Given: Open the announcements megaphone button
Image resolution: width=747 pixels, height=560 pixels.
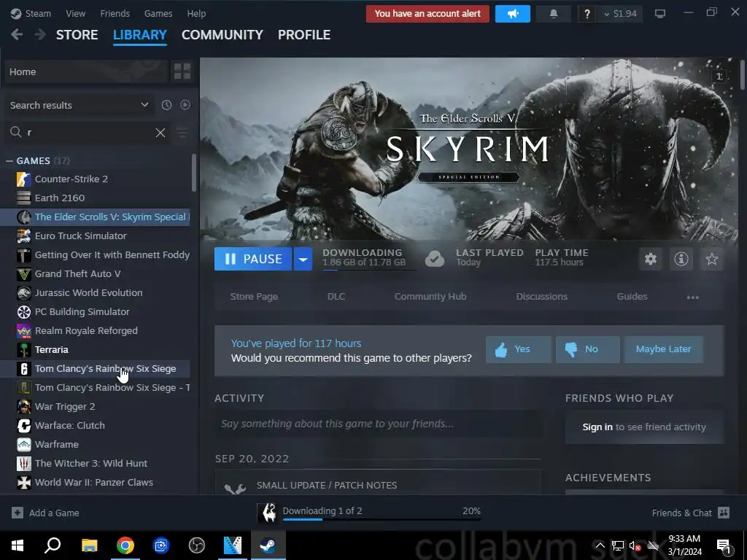Looking at the screenshot, I should coord(513,14).
